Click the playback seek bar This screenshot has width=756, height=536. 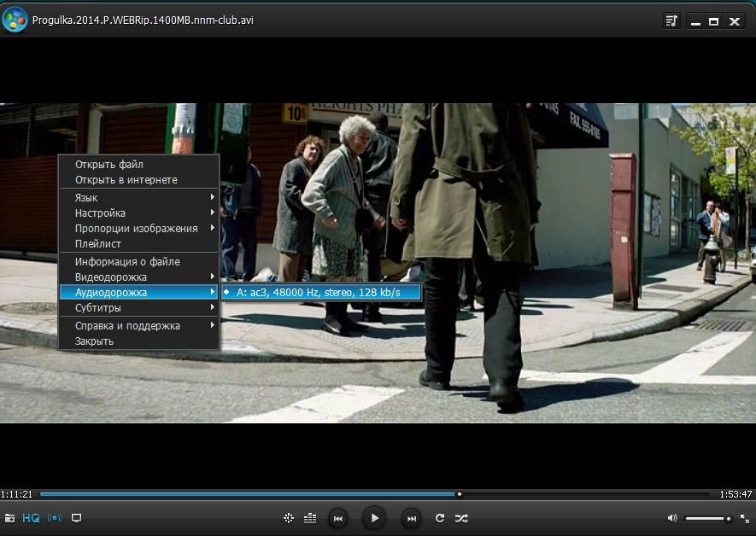pos(375,494)
